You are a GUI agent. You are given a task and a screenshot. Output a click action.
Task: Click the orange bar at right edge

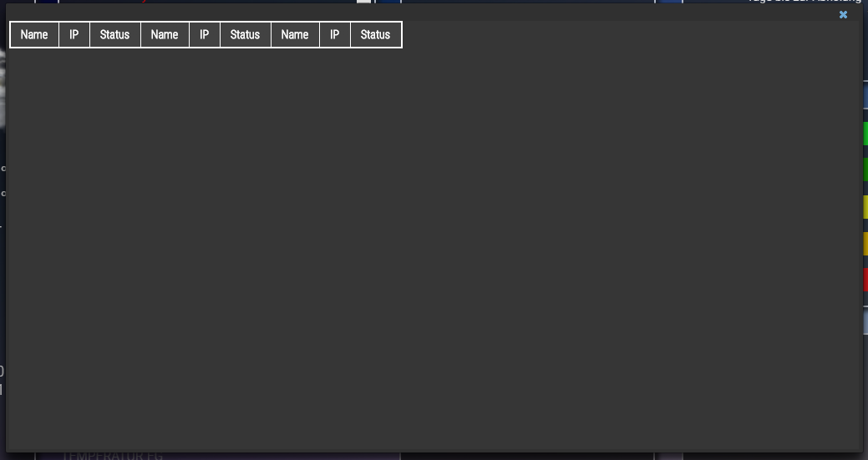click(x=865, y=244)
